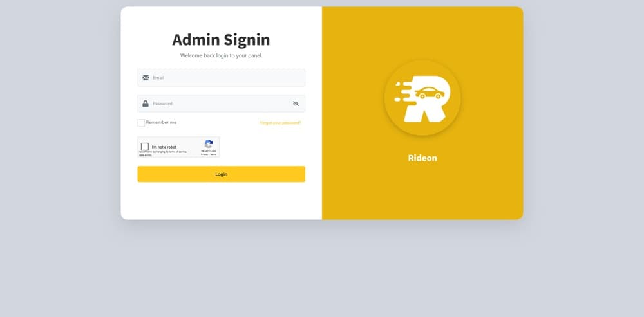
Task: Click the Rideon circular logo
Action: [x=422, y=98]
